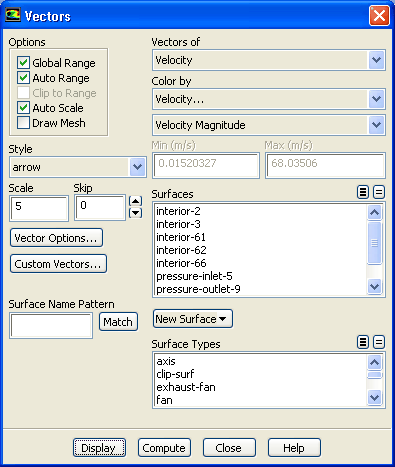Click the Surface Types scroll up arrow

(x=375, y=362)
